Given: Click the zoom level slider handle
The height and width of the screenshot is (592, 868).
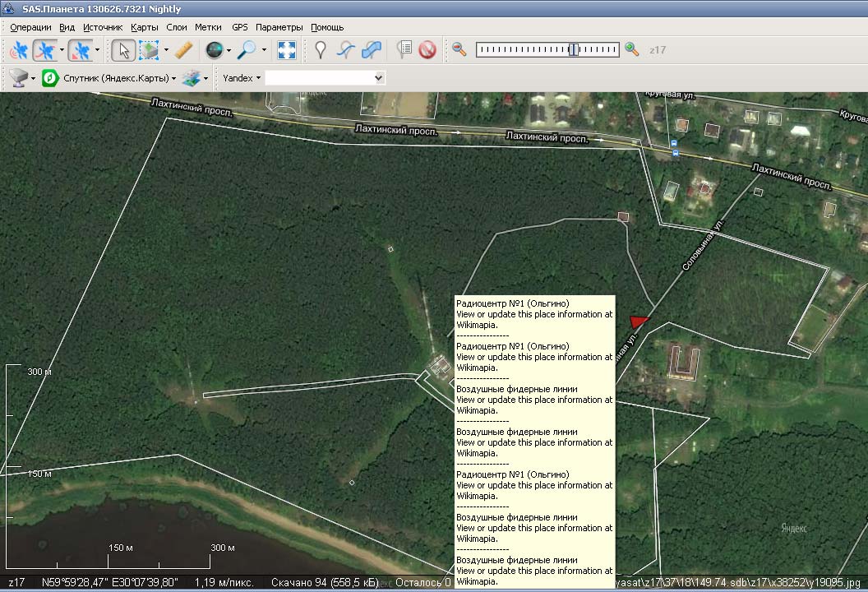Looking at the screenshot, I should click(574, 50).
